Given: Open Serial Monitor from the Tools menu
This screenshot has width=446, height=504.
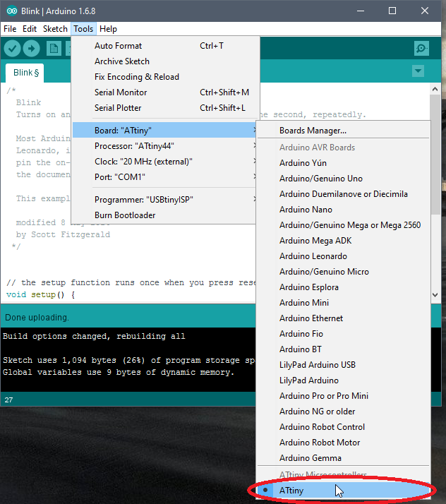Looking at the screenshot, I should [164, 92].
